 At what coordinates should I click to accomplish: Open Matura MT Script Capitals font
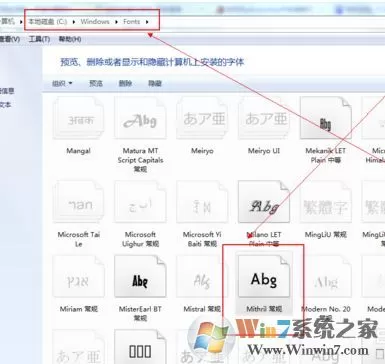click(x=140, y=118)
